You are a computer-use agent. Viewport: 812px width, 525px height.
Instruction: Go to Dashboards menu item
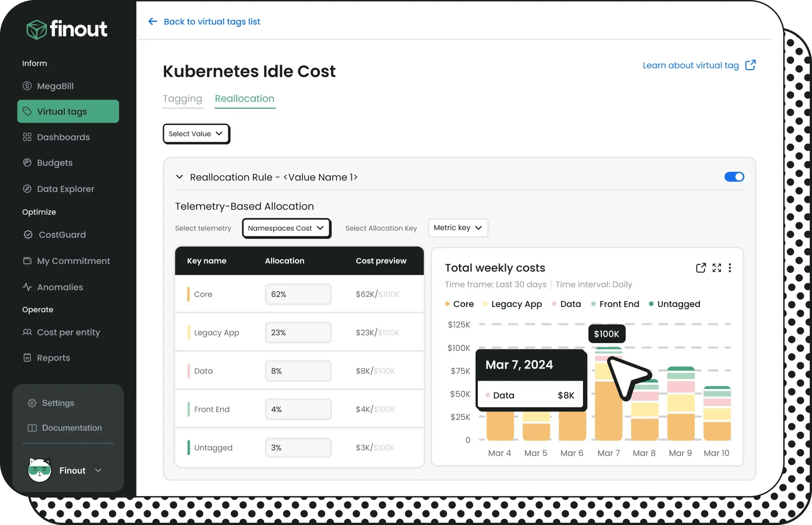(63, 137)
